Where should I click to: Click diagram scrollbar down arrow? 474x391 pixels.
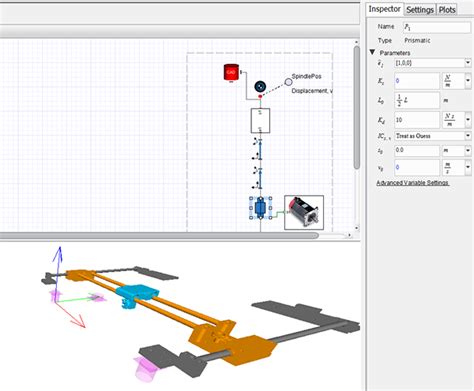coord(356,228)
